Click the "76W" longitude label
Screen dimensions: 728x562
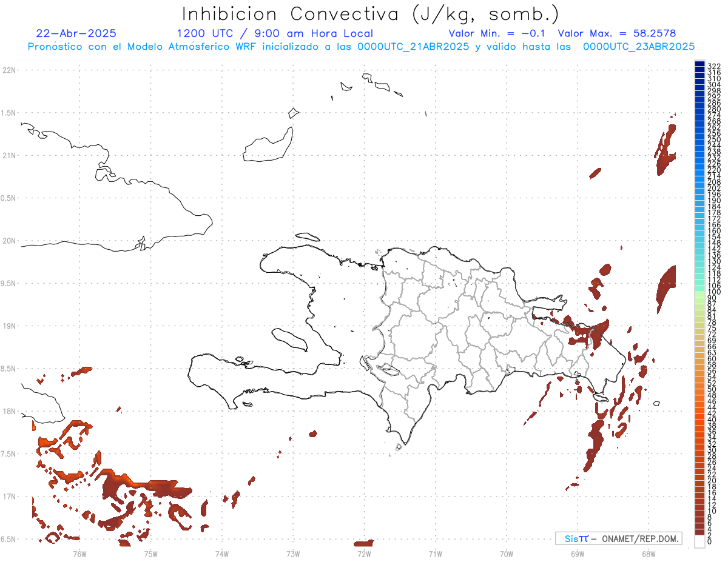(x=79, y=554)
